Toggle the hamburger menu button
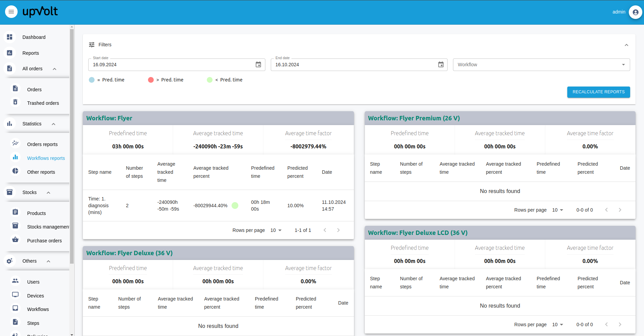Image resolution: width=644 pixels, height=336 pixels. [x=11, y=12]
